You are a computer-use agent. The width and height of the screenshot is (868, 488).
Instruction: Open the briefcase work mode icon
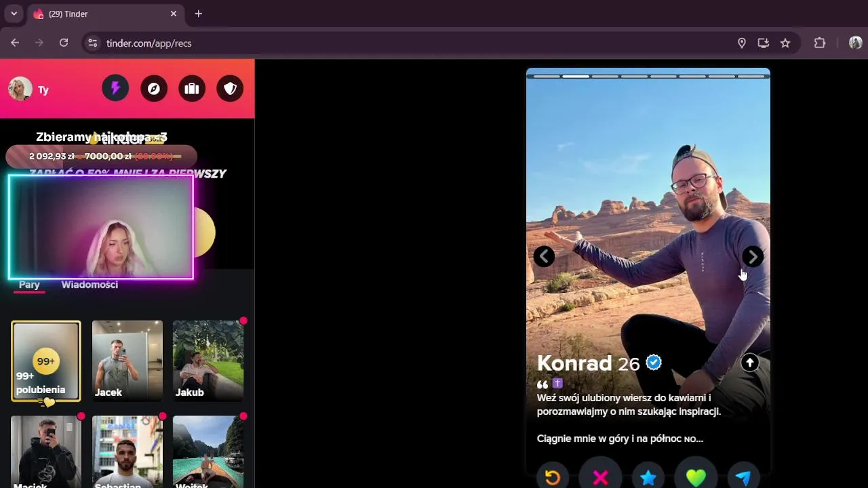192,89
